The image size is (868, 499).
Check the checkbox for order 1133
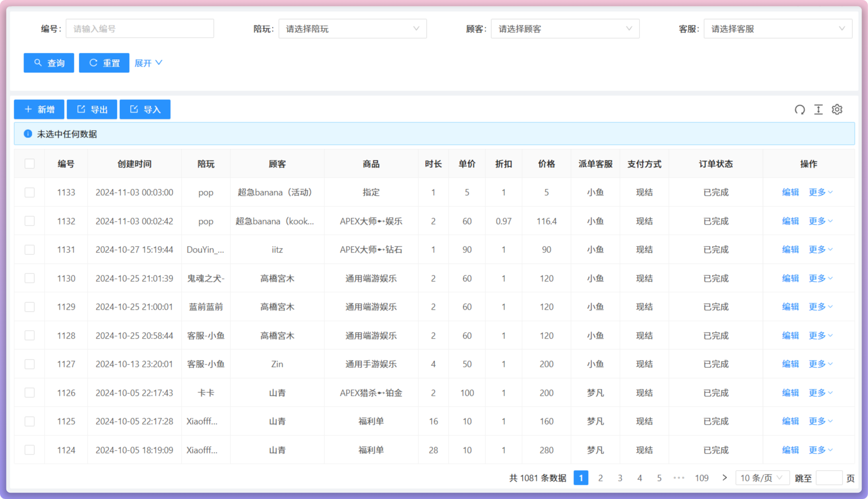pos(29,192)
